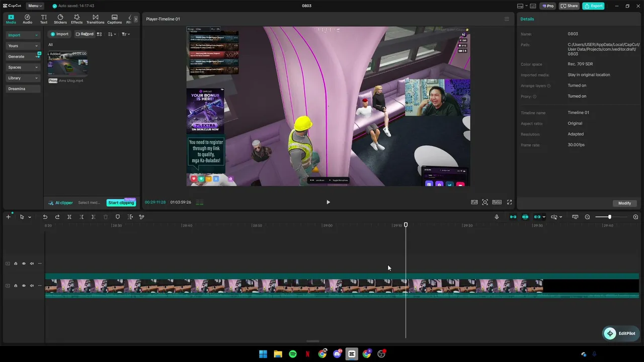Choose the Select pointer tool
644x362 pixels.
tap(22, 217)
